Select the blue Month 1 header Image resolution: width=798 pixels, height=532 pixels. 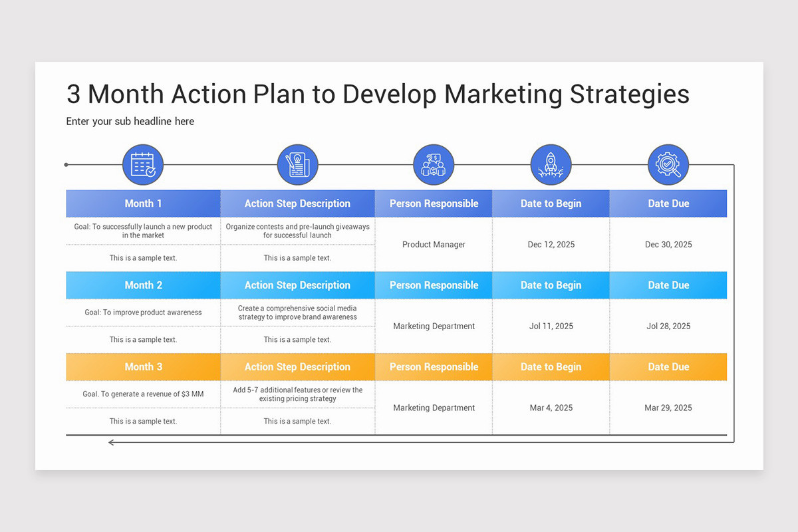[143, 203]
